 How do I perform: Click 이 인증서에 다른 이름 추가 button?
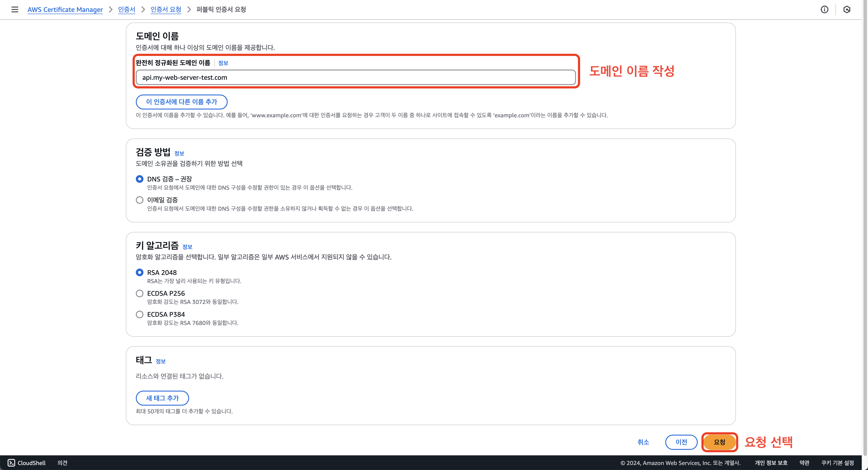(x=182, y=102)
